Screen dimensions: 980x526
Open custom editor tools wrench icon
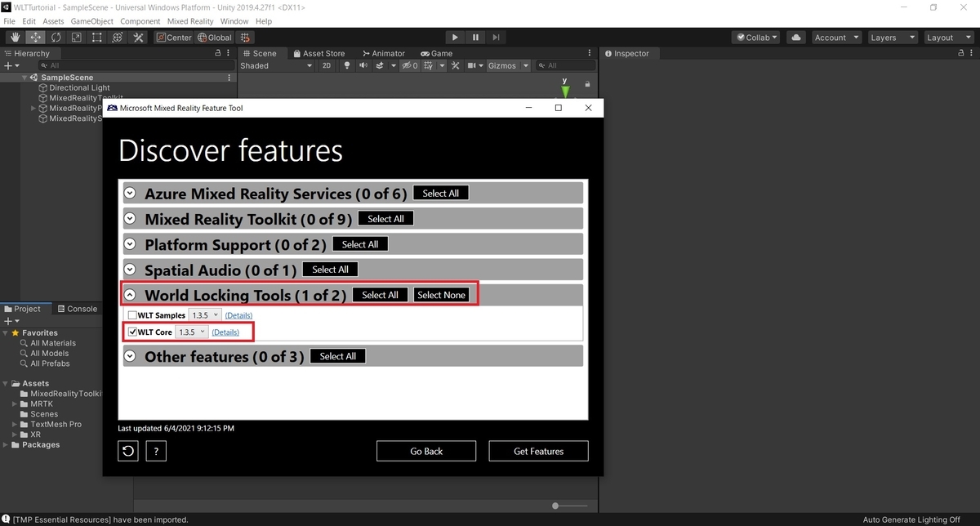138,38
